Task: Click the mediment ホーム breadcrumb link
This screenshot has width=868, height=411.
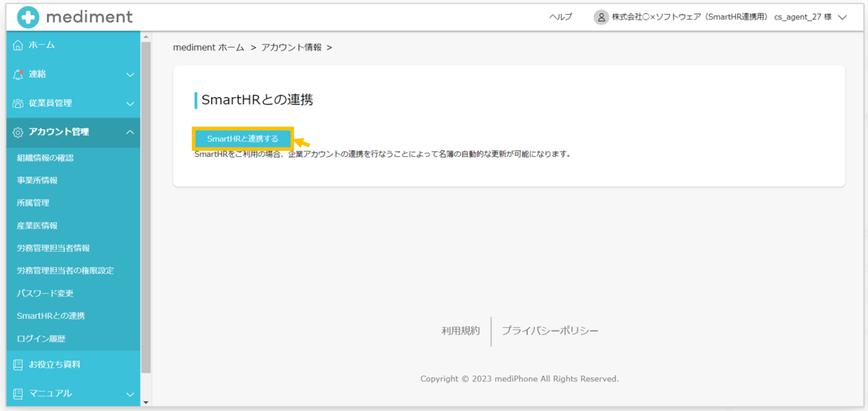Action: [x=208, y=47]
